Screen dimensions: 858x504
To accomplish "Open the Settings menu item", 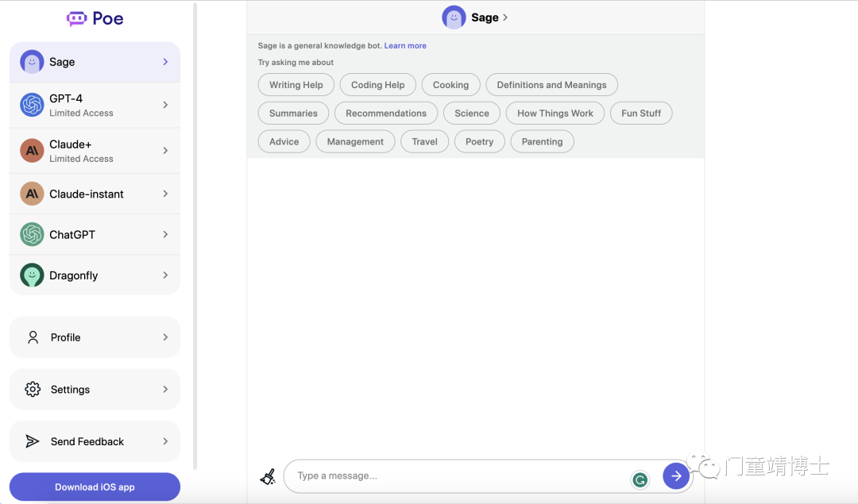I will tap(95, 389).
